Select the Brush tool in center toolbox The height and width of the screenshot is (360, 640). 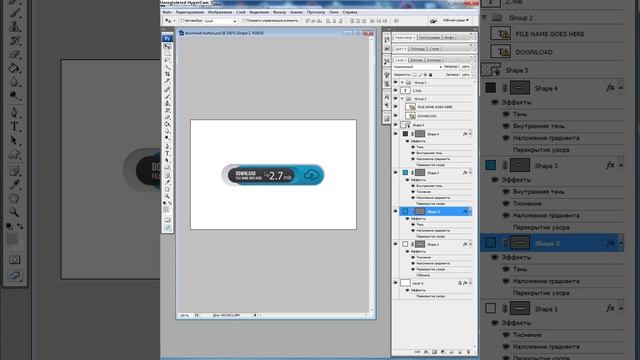[x=167, y=96]
